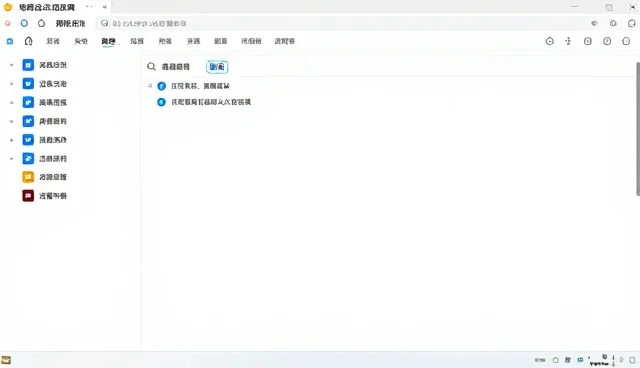Click the tag-shaped icon right of the address bar

click(x=594, y=24)
